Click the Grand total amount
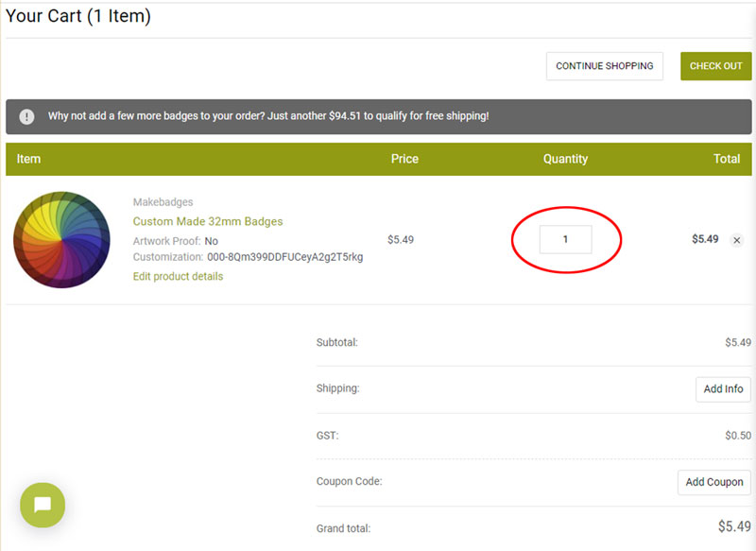This screenshot has height=551, width=756. click(734, 527)
